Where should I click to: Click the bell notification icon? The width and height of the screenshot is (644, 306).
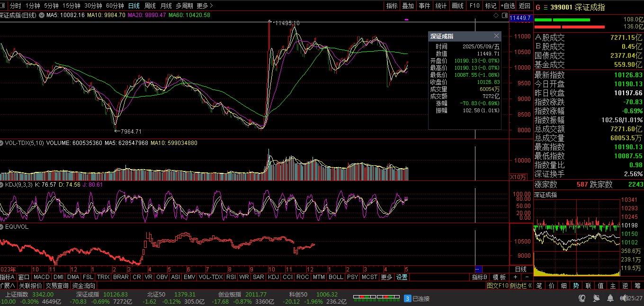pyautogui.click(x=610, y=298)
